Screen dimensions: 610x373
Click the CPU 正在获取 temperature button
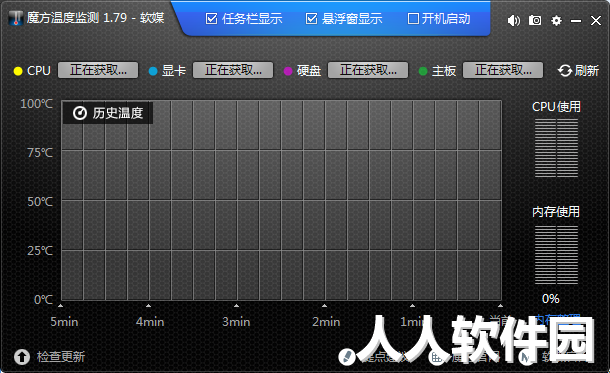click(x=98, y=70)
